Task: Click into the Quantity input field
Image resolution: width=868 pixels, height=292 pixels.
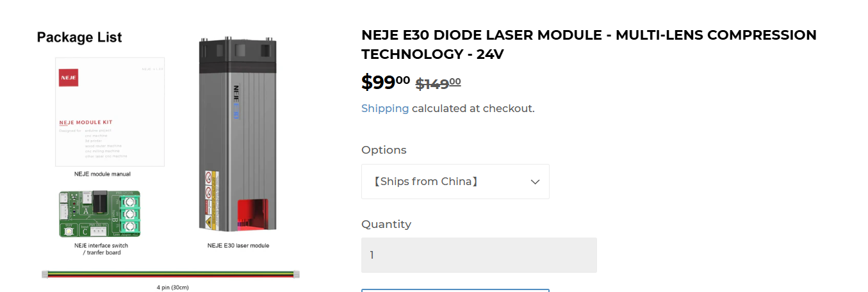Action: 479,255
